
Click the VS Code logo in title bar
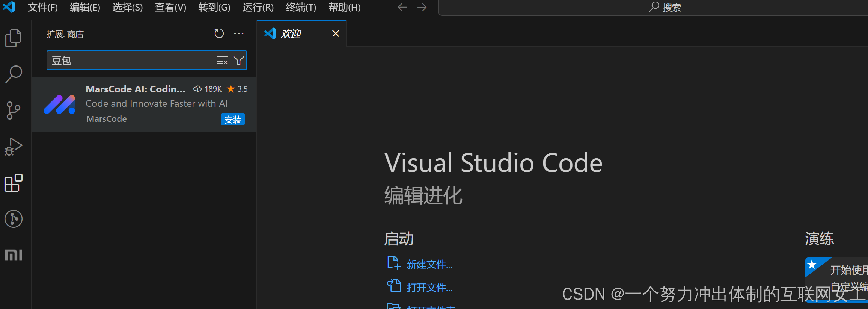point(9,7)
